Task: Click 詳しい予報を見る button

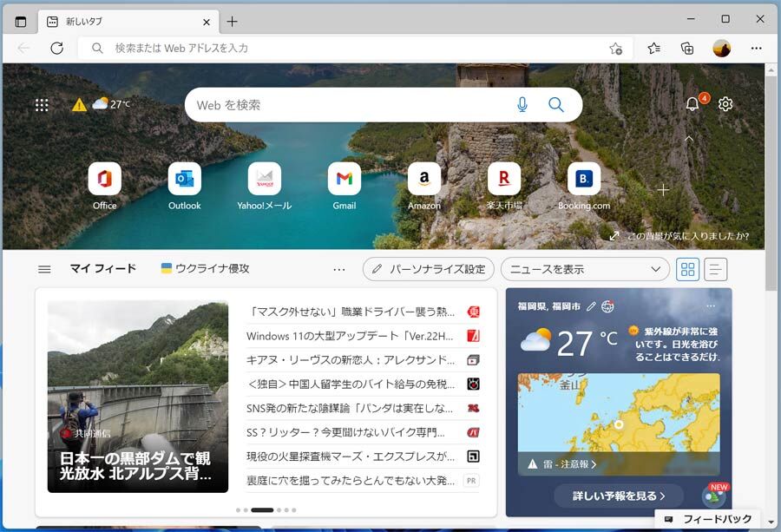Action: (x=619, y=496)
